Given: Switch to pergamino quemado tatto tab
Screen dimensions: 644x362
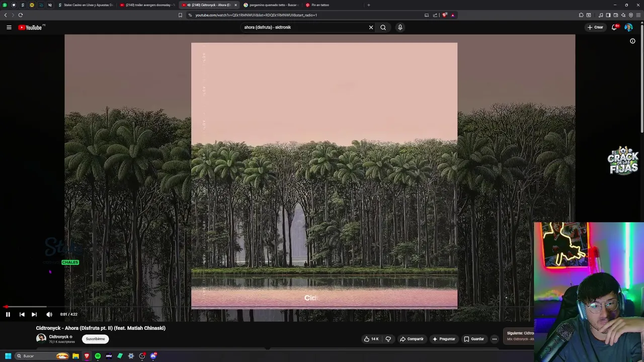Looking at the screenshot, I should [x=271, y=5].
